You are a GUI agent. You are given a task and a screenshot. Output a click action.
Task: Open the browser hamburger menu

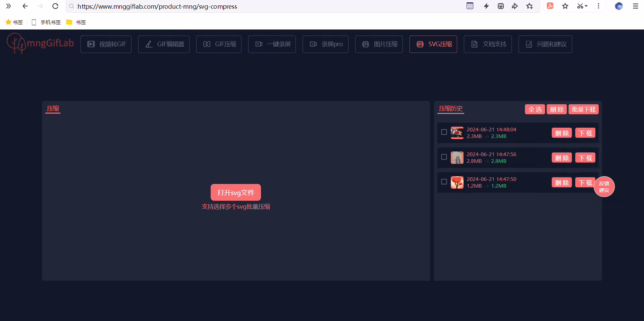[635, 6]
